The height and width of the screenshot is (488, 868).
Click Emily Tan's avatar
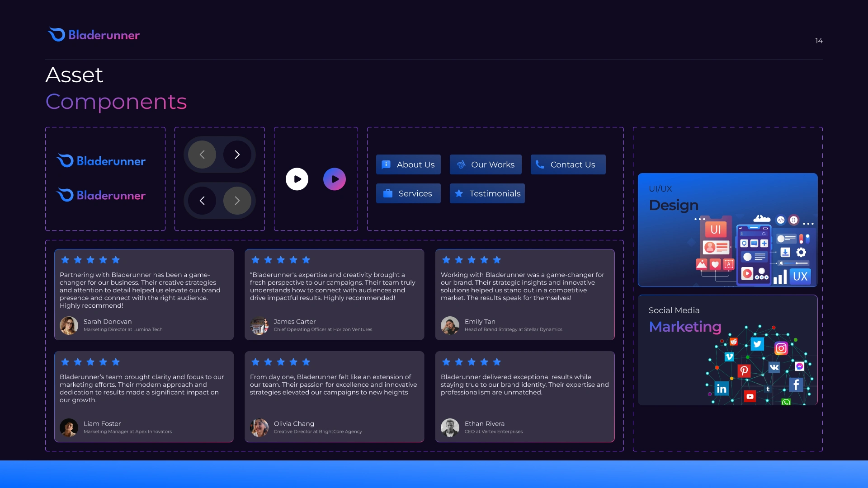[450, 325]
